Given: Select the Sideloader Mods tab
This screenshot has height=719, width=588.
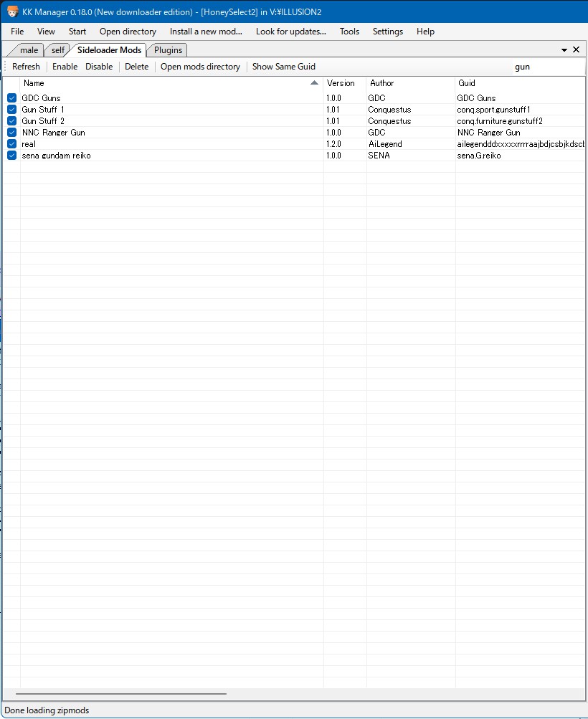Looking at the screenshot, I should click(109, 49).
